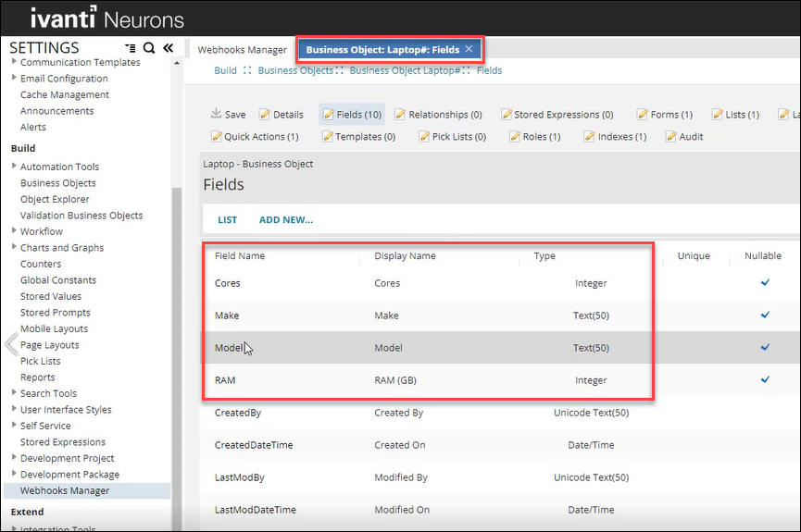Switch to the Webhooks Manager tab
Screen dimensions: 801x532
coord(242,50)
